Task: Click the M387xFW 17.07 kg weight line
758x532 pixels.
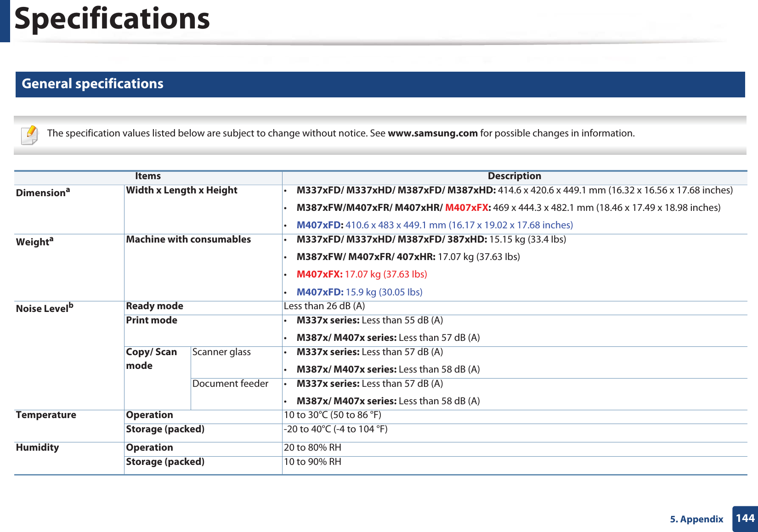Action: pyautogui.click(x=408, y=257)
